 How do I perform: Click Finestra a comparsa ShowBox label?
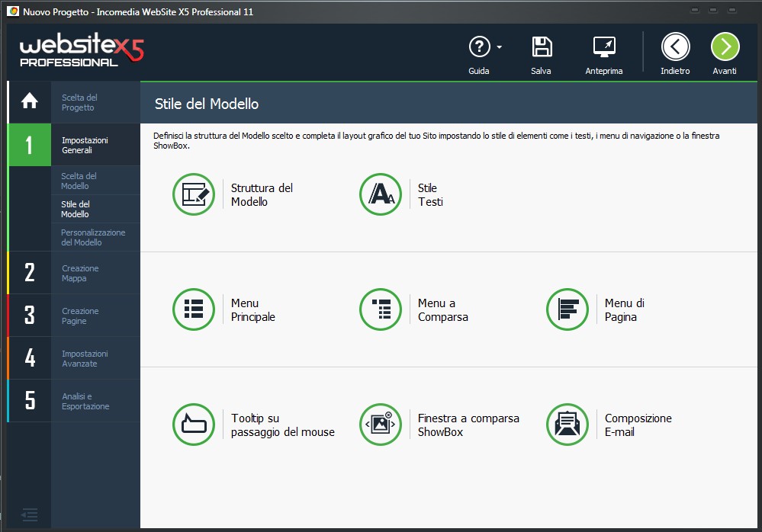468,425
